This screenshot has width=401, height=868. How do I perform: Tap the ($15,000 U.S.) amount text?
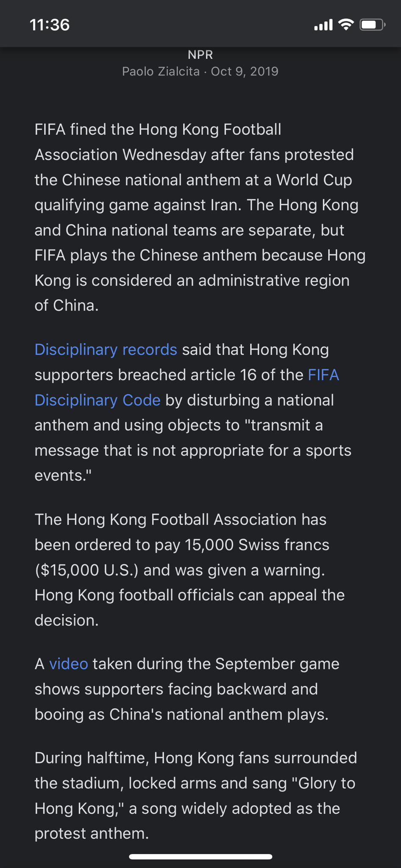(86, 570)
